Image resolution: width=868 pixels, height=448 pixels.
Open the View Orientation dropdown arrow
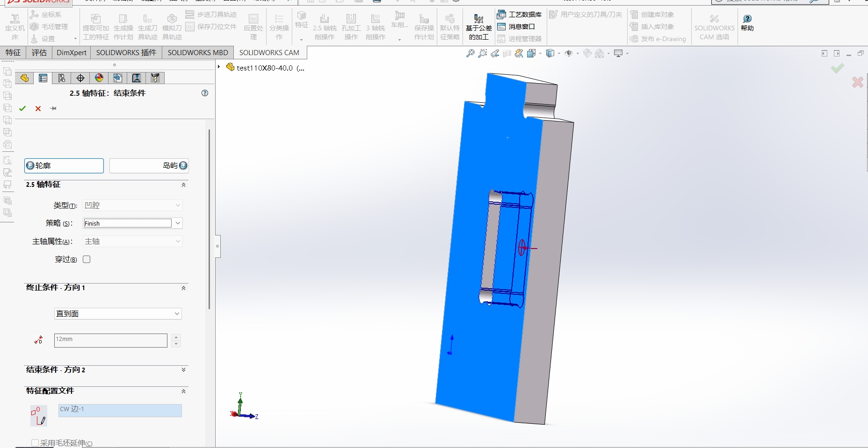coord(540,54)
